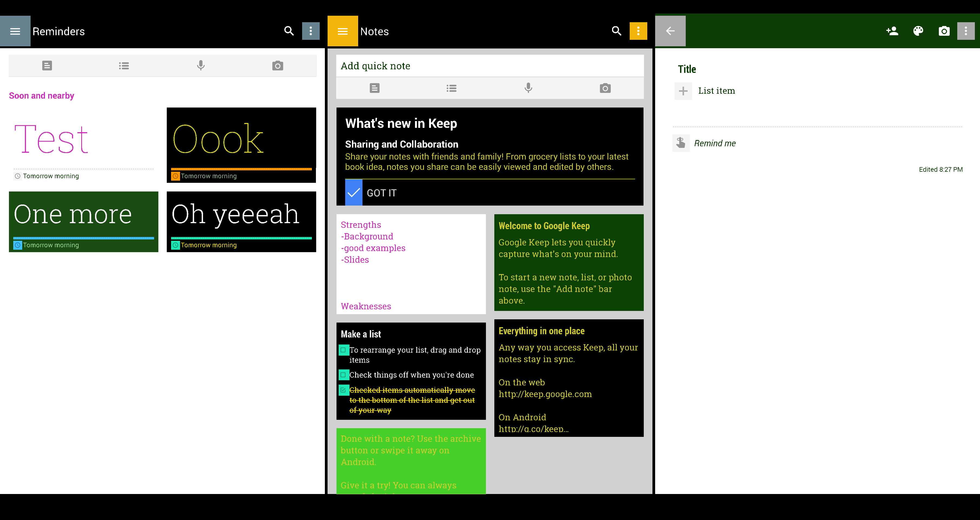Start voice note from Reminders microphone icon
The image size is (980, 520).
pyautogui.click(x=201, y=66)
